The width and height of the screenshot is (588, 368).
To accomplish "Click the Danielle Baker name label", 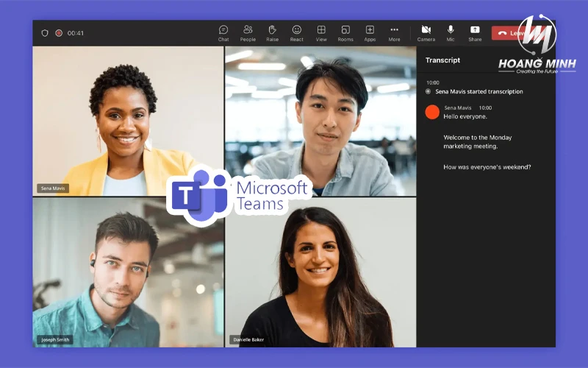I will click(x=248, y=339).
